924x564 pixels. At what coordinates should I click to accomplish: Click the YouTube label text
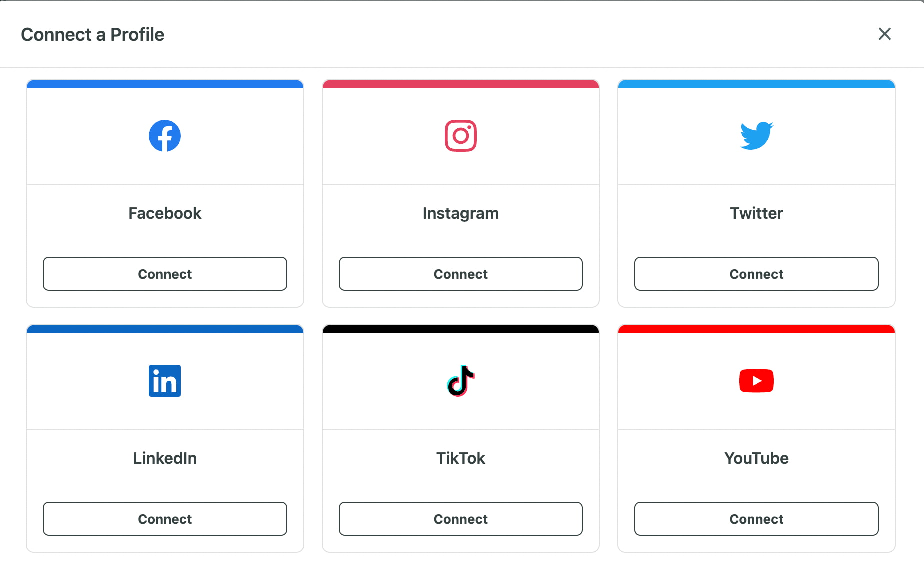tap(756, 458)
